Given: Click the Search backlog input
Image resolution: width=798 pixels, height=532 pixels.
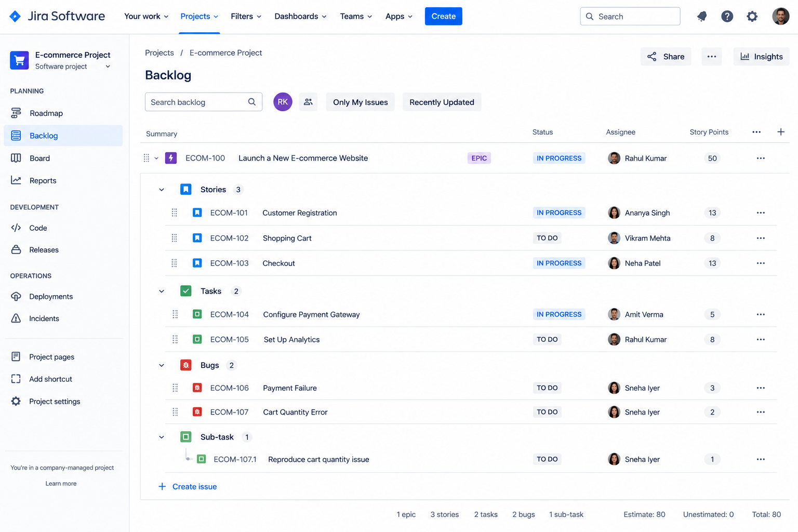Looking at the screenshot, I should tap(204, 102).
